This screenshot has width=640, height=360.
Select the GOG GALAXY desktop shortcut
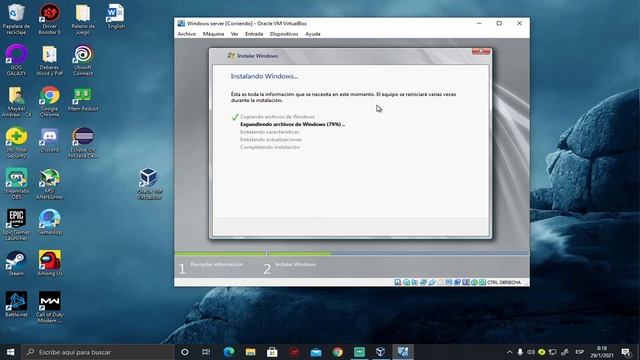16,60
